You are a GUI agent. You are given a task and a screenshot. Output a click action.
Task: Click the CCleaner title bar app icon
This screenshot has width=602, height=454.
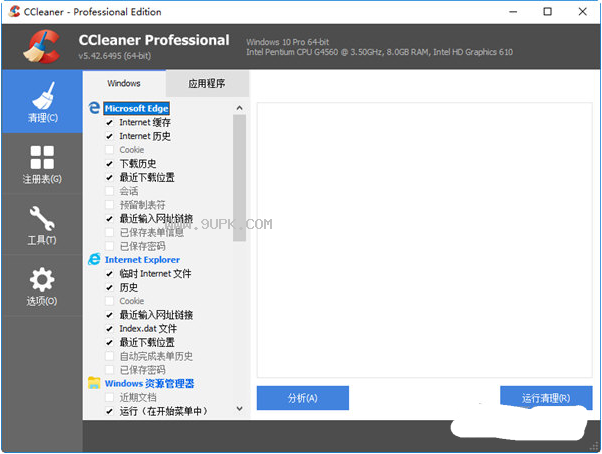(x=14, y=11)
